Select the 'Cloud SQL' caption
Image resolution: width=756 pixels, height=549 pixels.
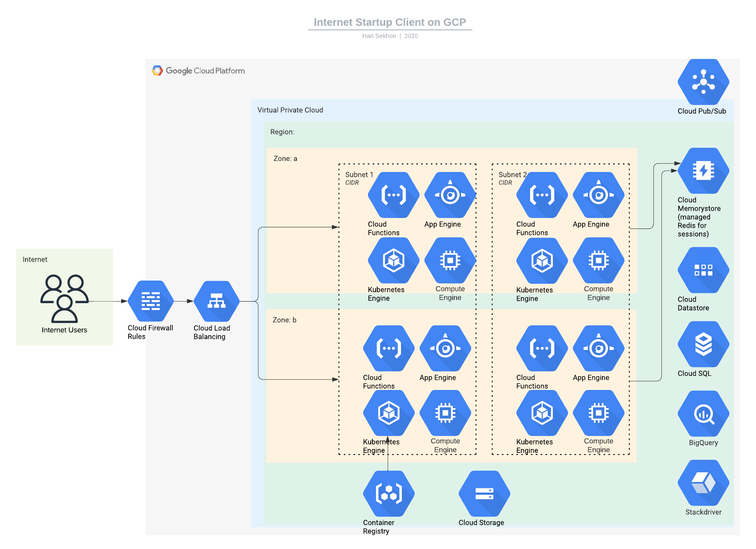tap(694, 374)
